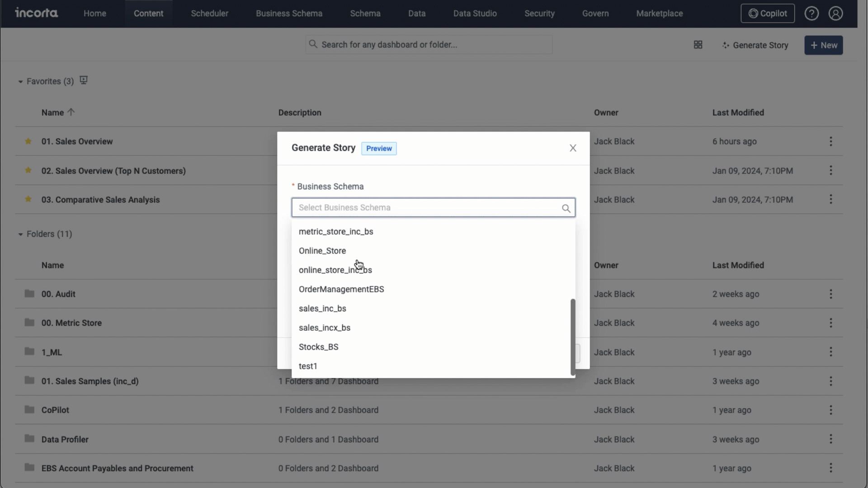
Task: Select sales_incx_bs option
Action: [x=433, y=328]
